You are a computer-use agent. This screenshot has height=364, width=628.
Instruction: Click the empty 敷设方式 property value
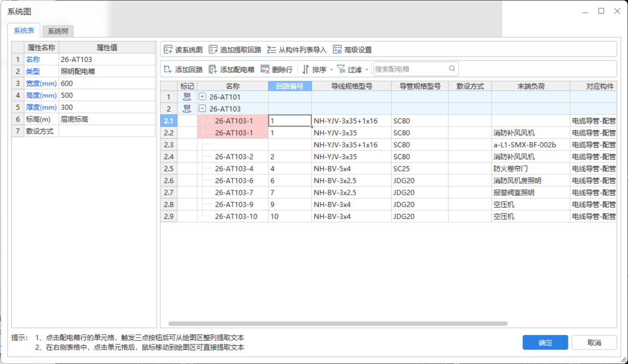[x=107, y=131]
